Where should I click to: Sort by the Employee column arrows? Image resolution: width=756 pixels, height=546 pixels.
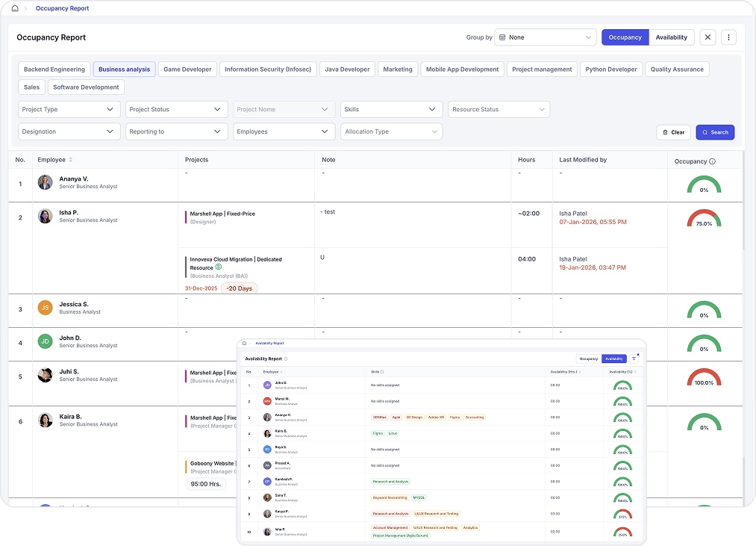coord(70,160)
